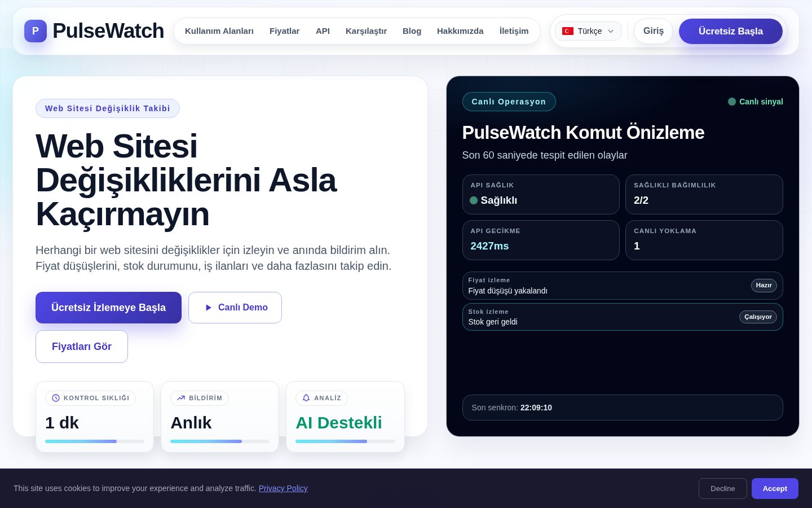Open the API nav link
Viewport: 812px width, 508px height.
pyautogui.click(x=323, y=31)
